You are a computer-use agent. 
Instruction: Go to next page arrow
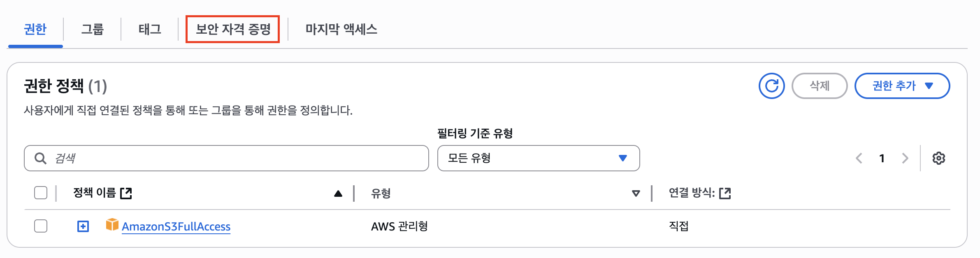pyautogui.click(x=905, y=158)
